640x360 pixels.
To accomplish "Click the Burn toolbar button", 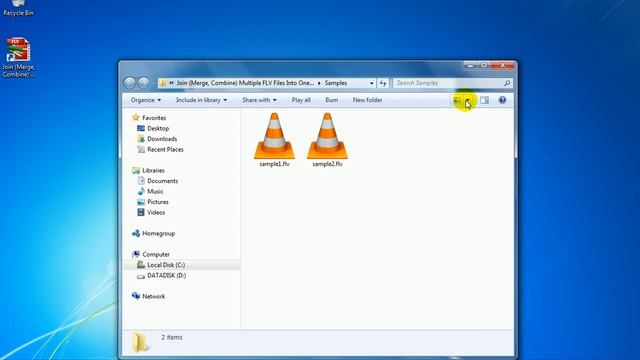I will [331, 100].
